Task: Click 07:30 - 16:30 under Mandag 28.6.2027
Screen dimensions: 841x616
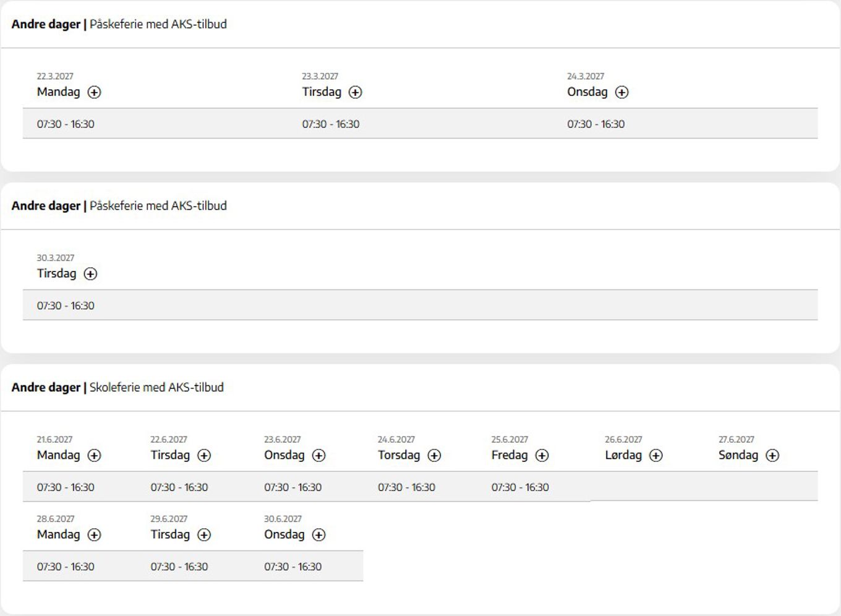Action: point(66,567)
